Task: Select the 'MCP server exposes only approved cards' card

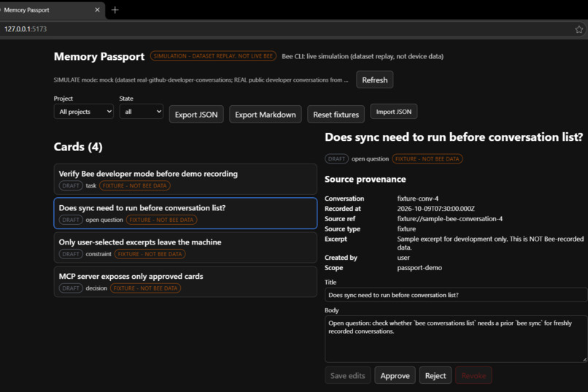Action: [x=185, y=281]
